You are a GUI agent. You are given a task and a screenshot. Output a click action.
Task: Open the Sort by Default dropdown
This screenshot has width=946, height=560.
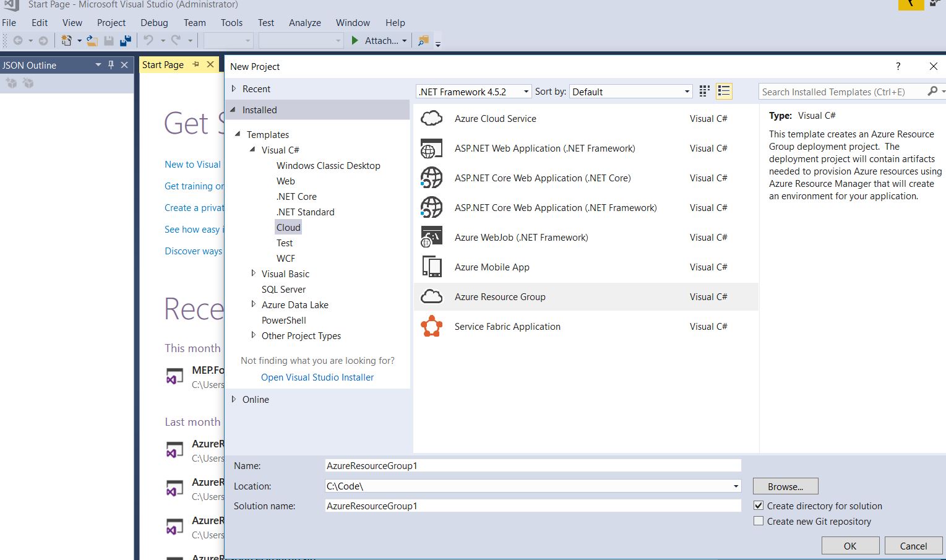point(630,92)
